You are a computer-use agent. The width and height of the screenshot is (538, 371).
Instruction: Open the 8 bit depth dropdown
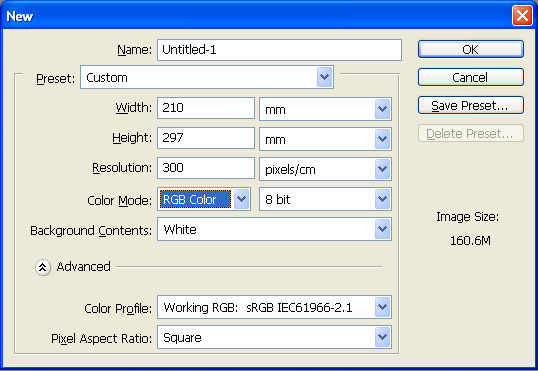tap(325, 199)
